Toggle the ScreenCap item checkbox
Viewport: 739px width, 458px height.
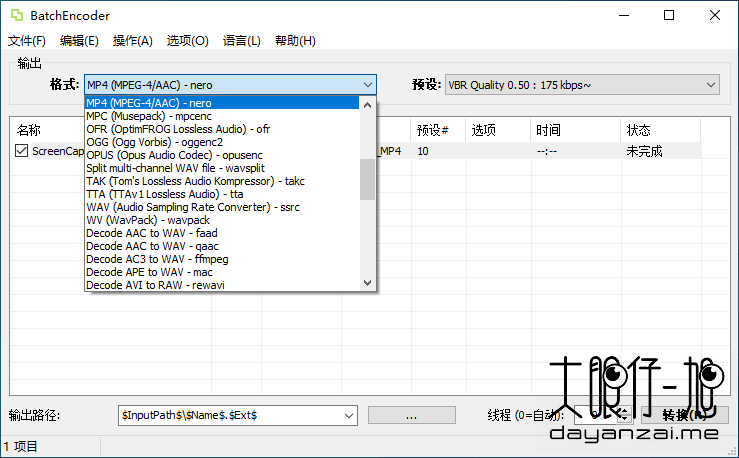coord(21,151)
